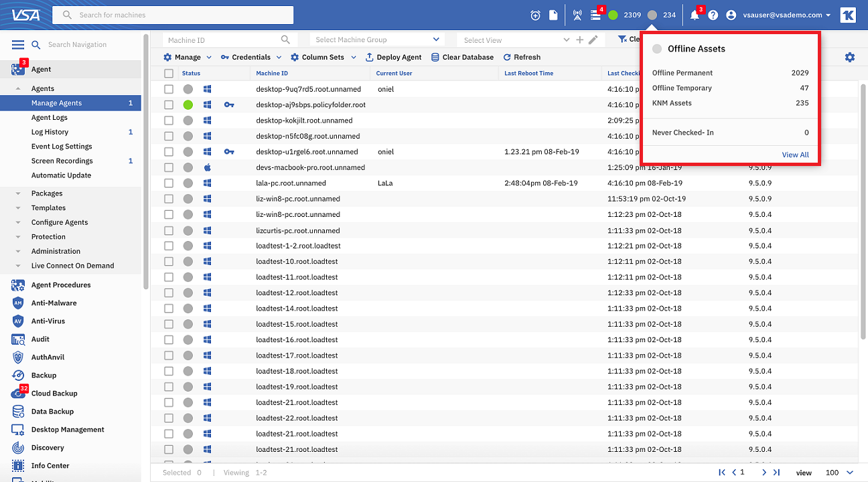Open the Desktop Management module icon

(18, 430)
